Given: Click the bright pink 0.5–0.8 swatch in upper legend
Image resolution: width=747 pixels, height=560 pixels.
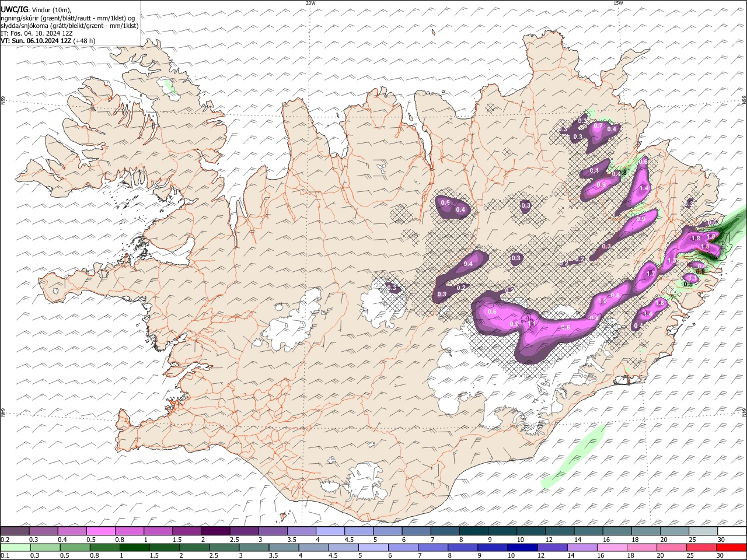Looking at the screenshot, I should pos(100,531).
